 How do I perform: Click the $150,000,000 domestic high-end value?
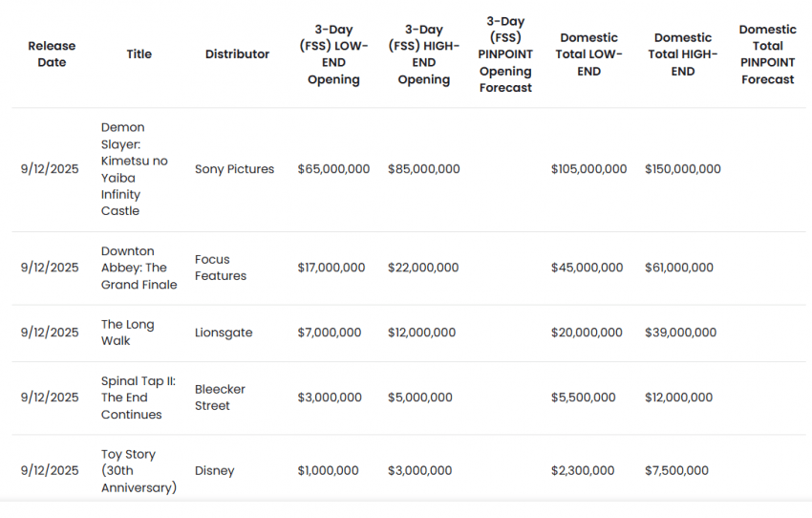[x=682, y=169]
